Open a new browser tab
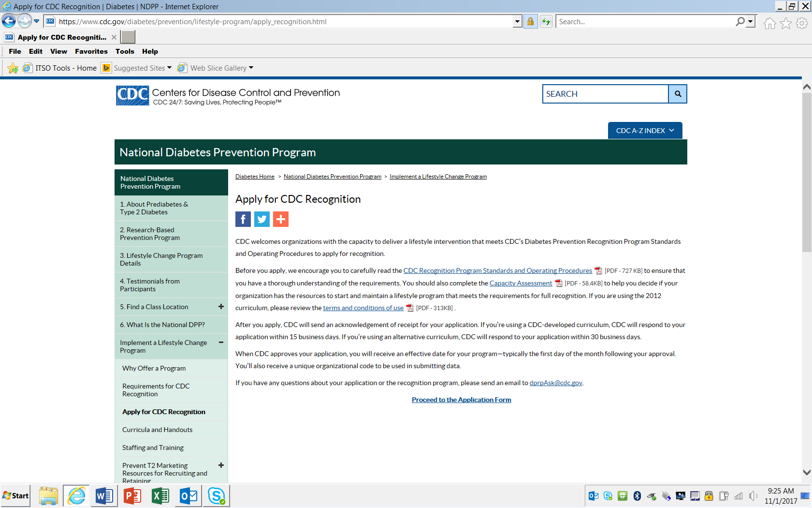This screenshot has width=812, height=508. click(x=128, y=37)
